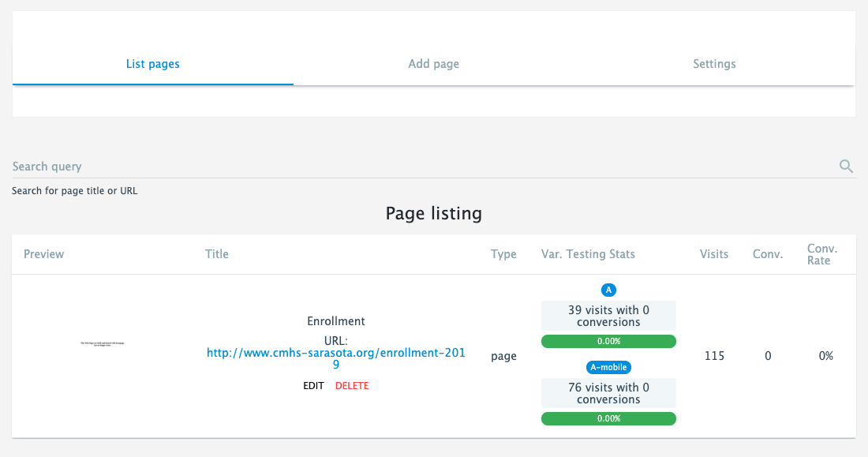The image size is (868, 457).
Task: Click the Enrollment page title text
Action: point(336,321)
